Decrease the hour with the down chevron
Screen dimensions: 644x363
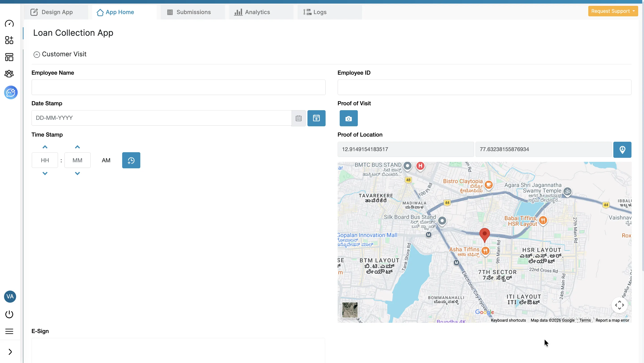45,173
